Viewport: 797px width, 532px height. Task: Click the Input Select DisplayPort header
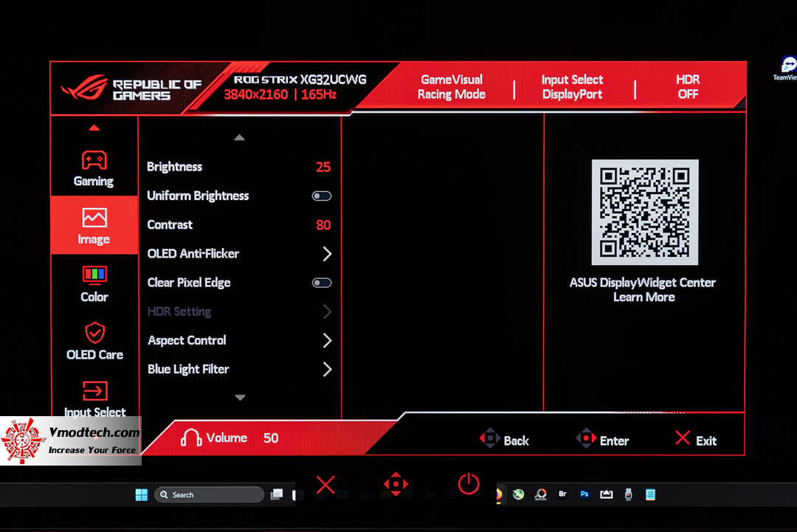pos(572,87)
